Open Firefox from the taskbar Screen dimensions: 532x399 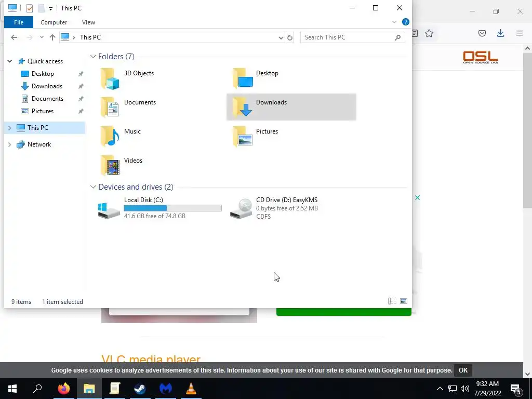(x=63, y=389)
